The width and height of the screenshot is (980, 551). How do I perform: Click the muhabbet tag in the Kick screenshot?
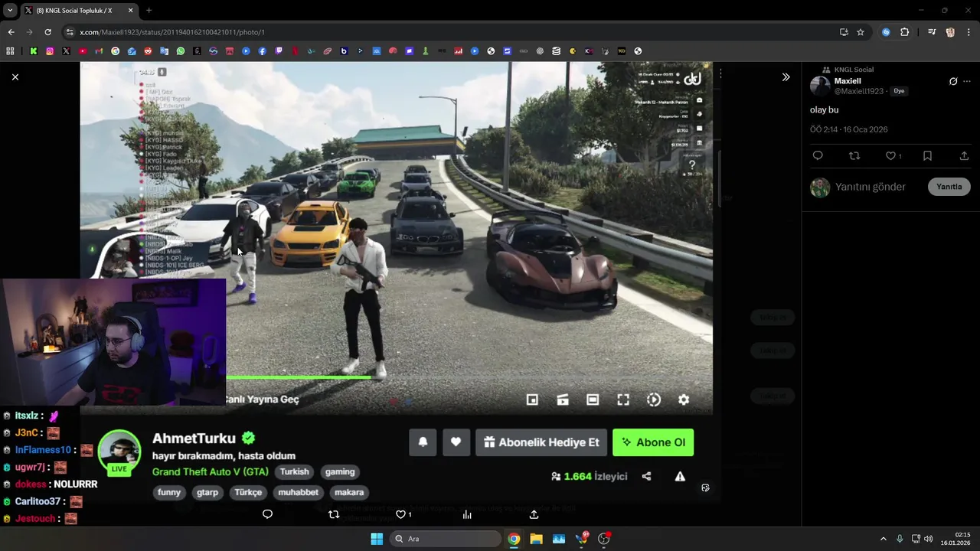[298, 493]
